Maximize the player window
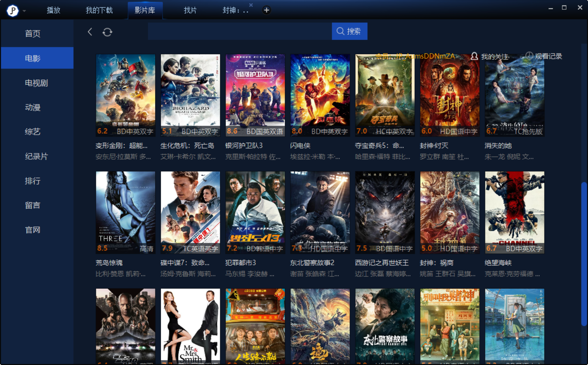This screenshot has width=588, height=365. click(564, 8)
